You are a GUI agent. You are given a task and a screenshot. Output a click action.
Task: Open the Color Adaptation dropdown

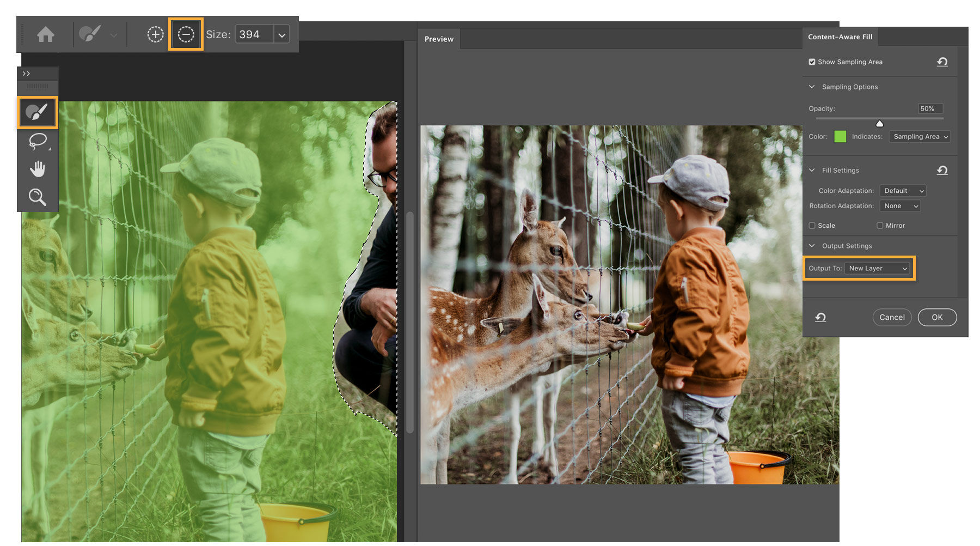tap(902, 190)
